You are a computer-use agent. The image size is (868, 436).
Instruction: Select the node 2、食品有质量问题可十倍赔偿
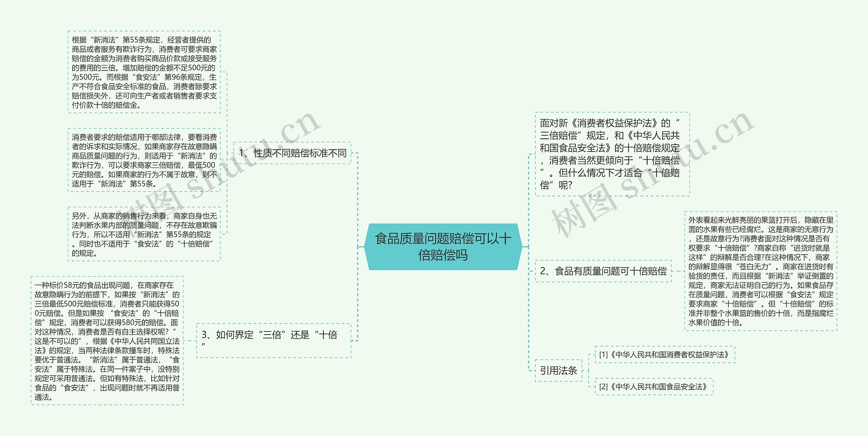(x=603, y=271)
